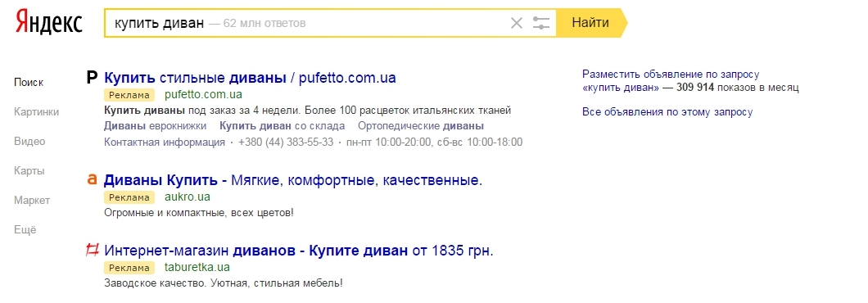The height and width of the screenshot is (303, 868).
Task: Click the orange aukro favicon
Action: pos(93,179)
